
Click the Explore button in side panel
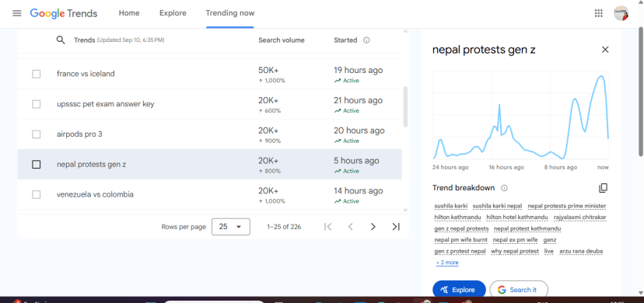(459, 290)
